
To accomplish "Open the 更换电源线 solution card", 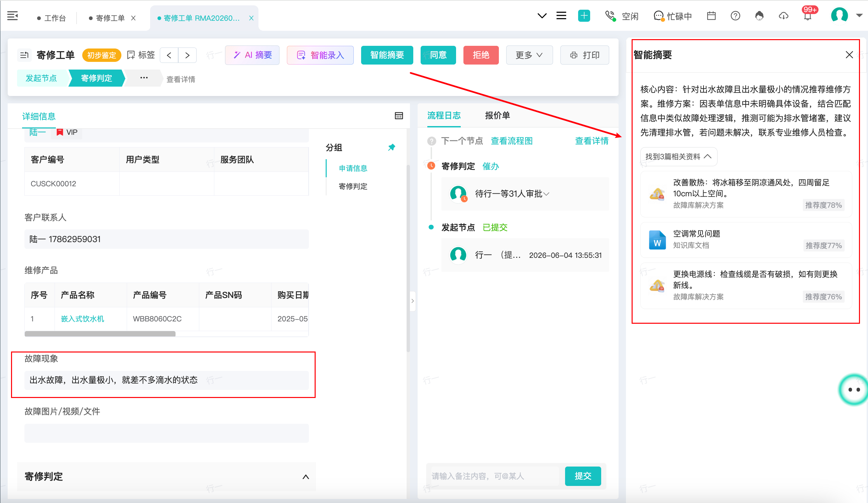I will pyautogui.click(x=746, y=286).
